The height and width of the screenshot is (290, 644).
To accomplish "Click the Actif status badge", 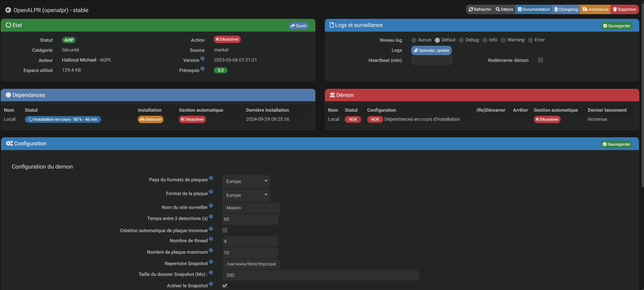I will coord(69,40).
